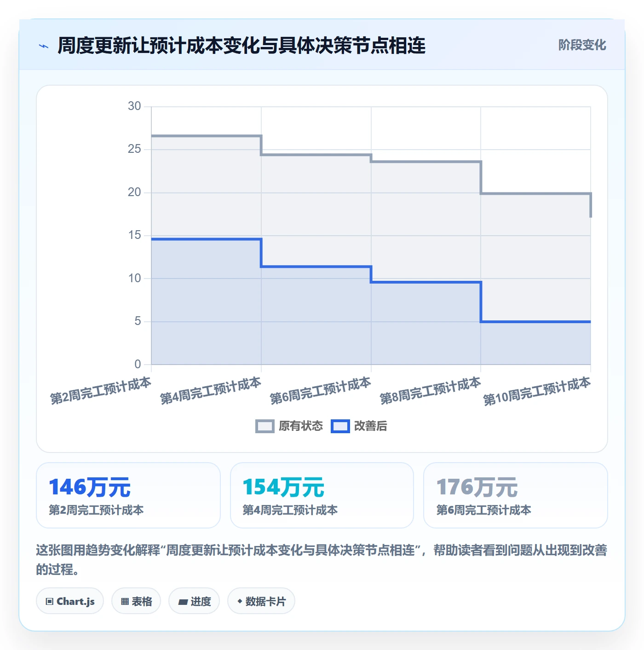Select the 进度 tag
The image size is (644, 650).
click(x=194, y=601)
